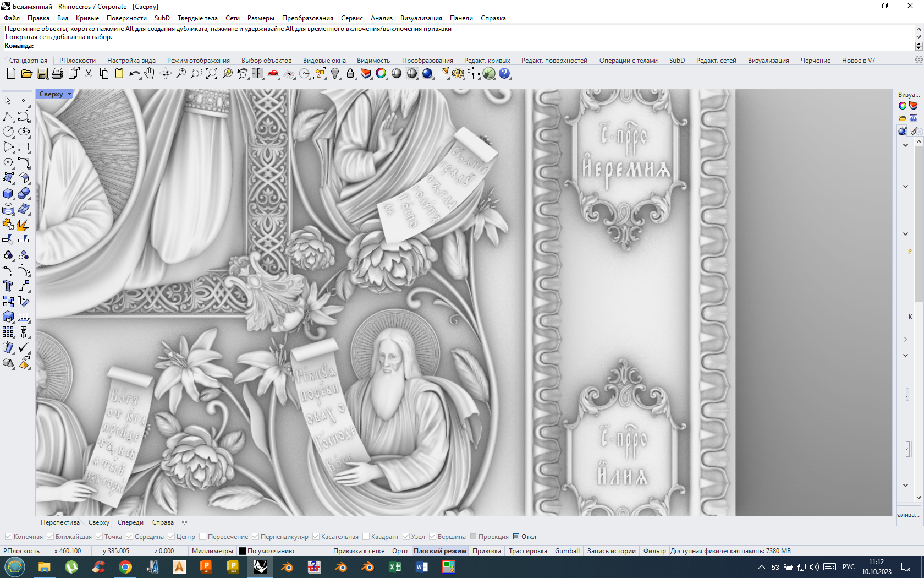Click the padlock Lock icon
This screenshot has height=578, width=924.
[x=350, y=73]
